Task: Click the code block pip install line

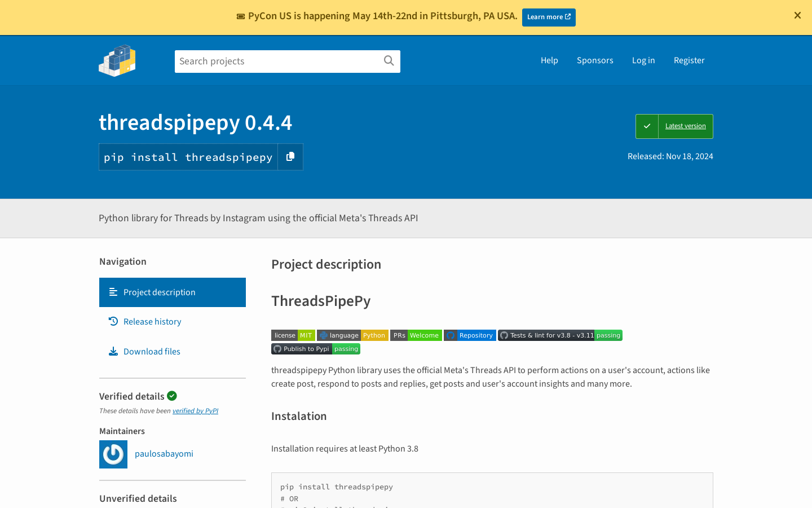Action: click(337, 487)
